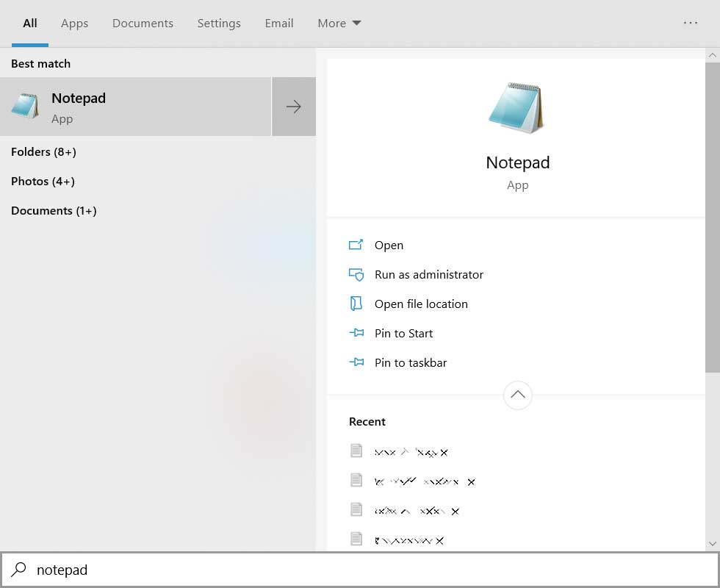Screen dimensions: 720x588
Task: Run Notepad as administrator
Action: pos(429,275)
